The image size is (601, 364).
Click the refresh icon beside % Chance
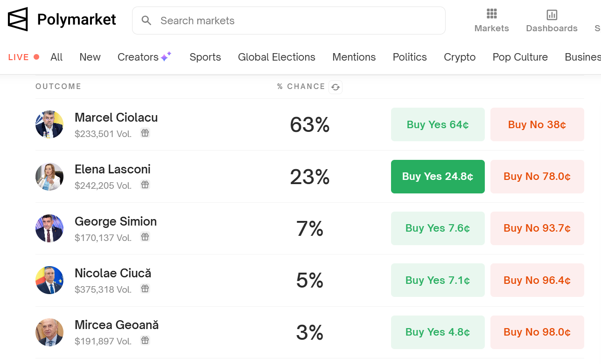pos(335,87)
